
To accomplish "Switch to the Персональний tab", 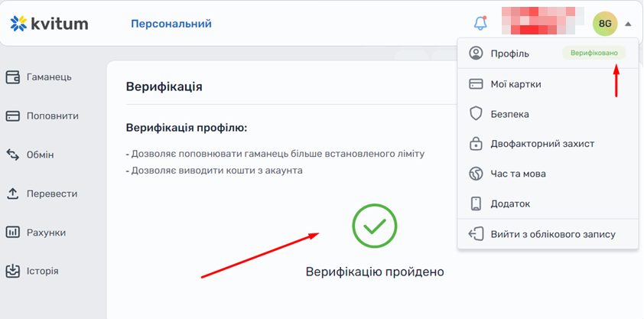I will pos(171,24).
